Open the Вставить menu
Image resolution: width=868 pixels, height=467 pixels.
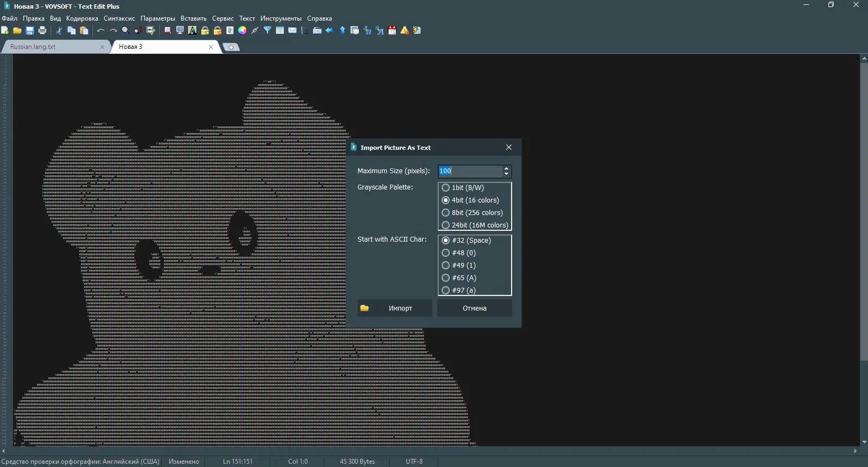click(194, 18)
